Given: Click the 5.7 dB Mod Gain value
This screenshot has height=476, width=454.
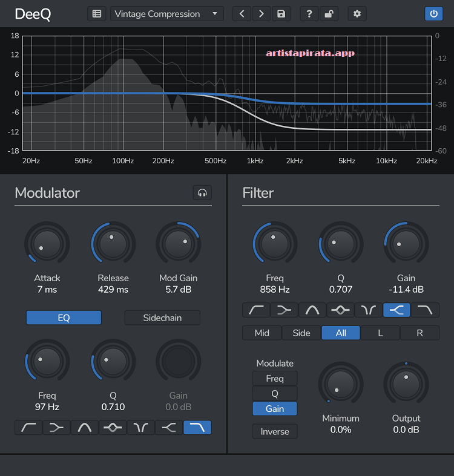Looking at the screenshot, I should point(179,289).
